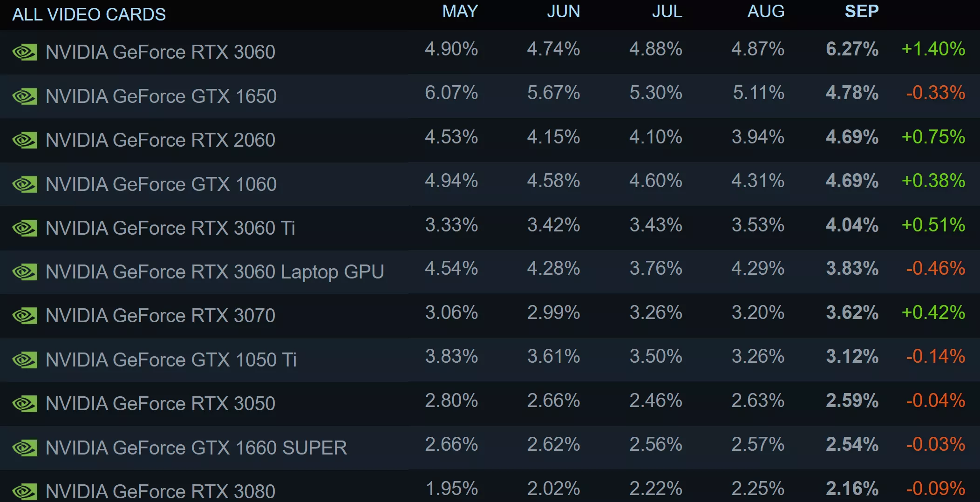The width and height of the screenshot is (980, 502).
Task: Click the NVIDIA logo beside RTX 2060
Action: [25, 140]
